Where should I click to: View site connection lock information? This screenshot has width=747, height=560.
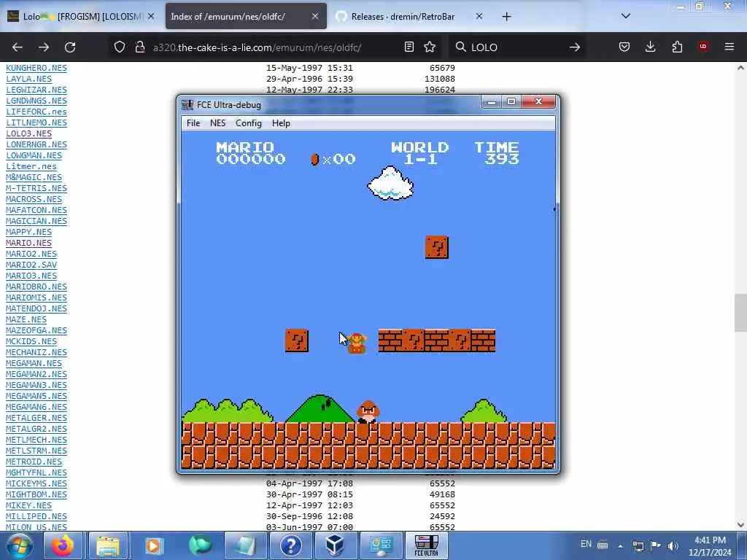[139, 47]
